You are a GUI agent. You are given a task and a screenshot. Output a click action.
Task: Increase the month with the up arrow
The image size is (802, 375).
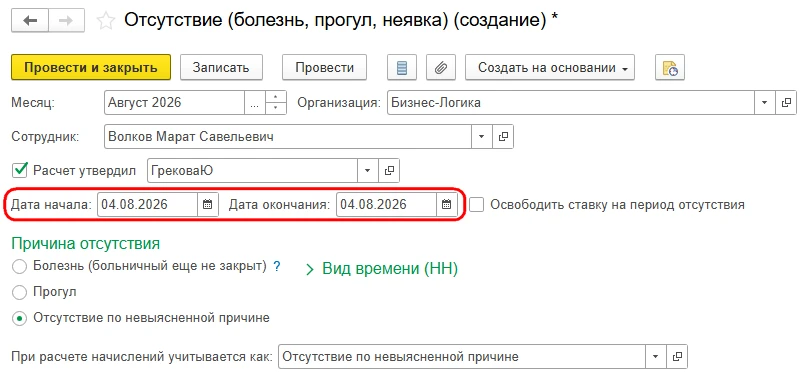(276, 97)
